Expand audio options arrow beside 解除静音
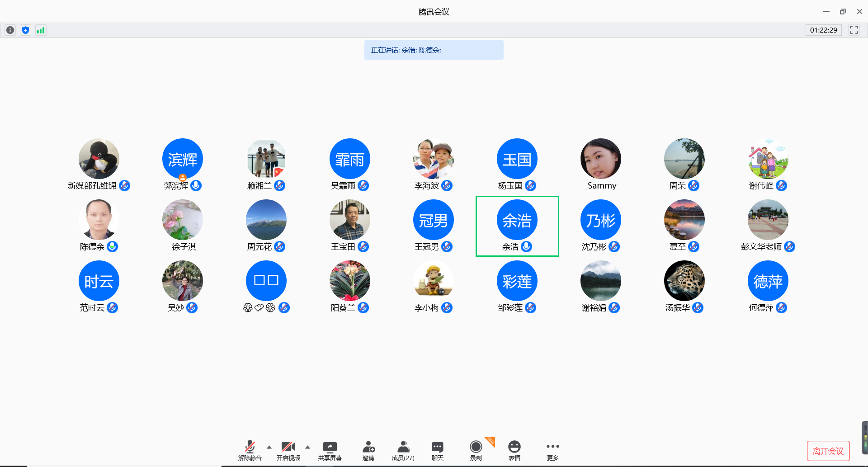 tap(269, 447)
